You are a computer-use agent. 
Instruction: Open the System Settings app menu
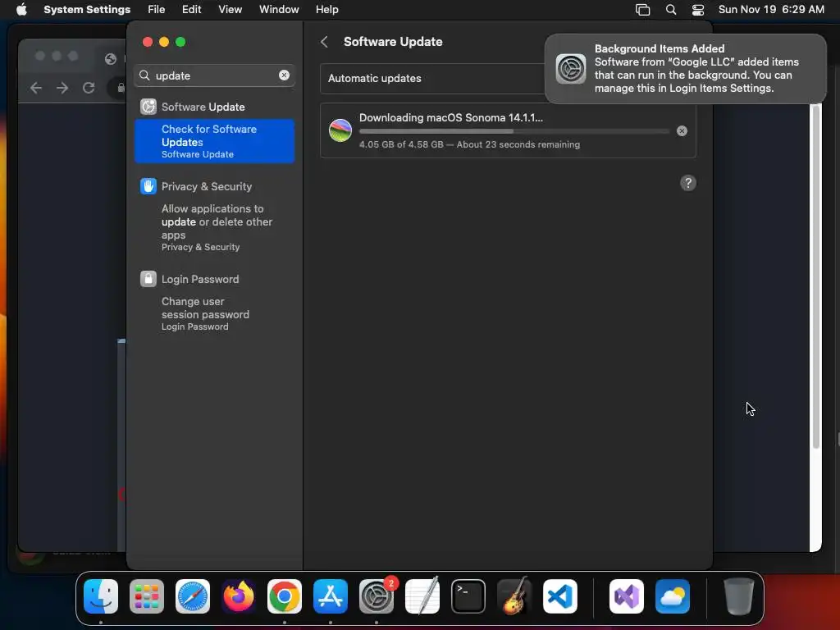[87, 10]
